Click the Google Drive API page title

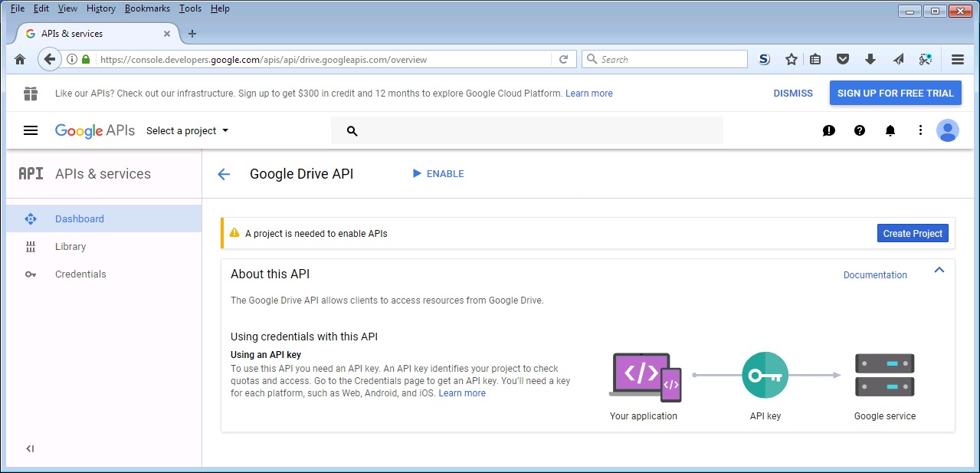(302, 174)
